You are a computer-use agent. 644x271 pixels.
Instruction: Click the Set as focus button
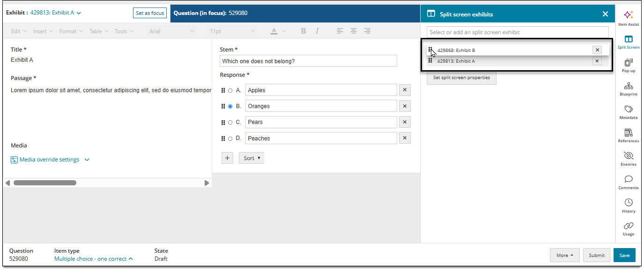150,13
